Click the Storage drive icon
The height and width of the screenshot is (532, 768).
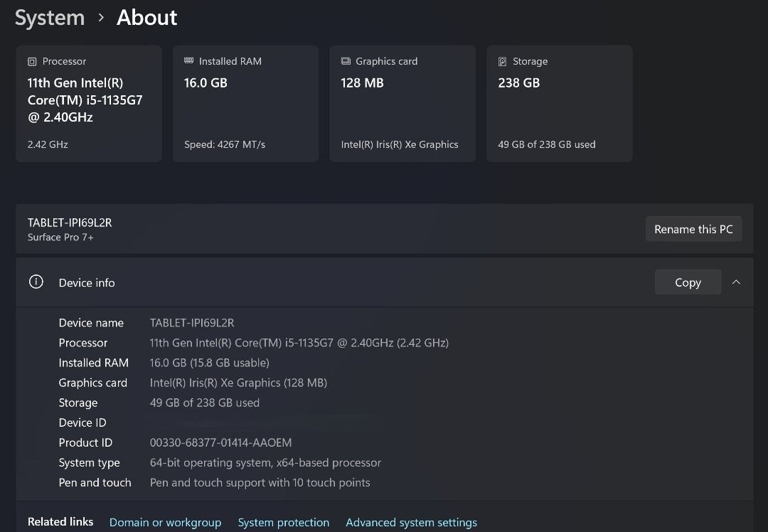[502, 62]
